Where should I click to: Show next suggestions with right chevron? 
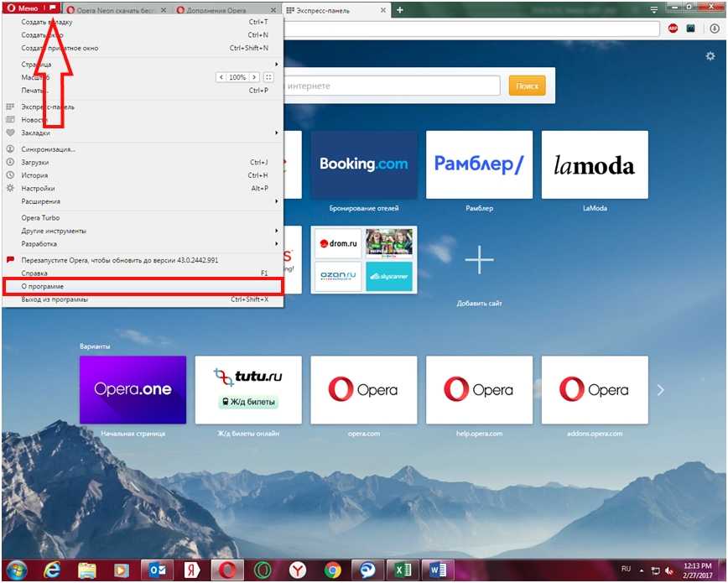coord(661,390)
